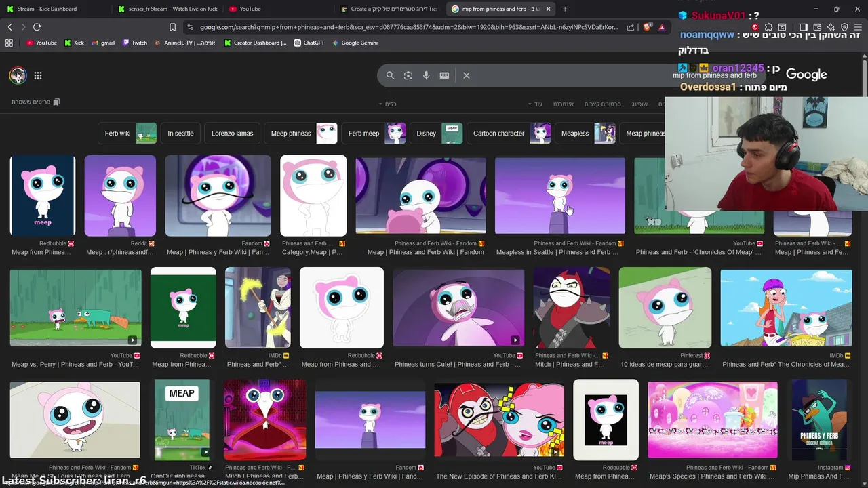Switch to the Create a Tier browser tab
868x488 pixels.
coord(390,9)
